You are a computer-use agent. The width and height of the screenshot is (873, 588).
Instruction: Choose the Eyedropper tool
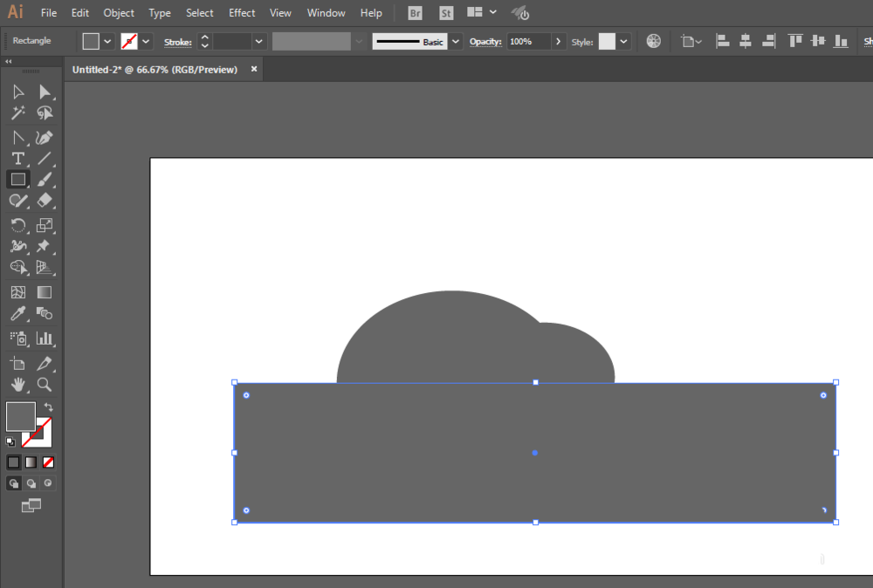coord(17,314)
